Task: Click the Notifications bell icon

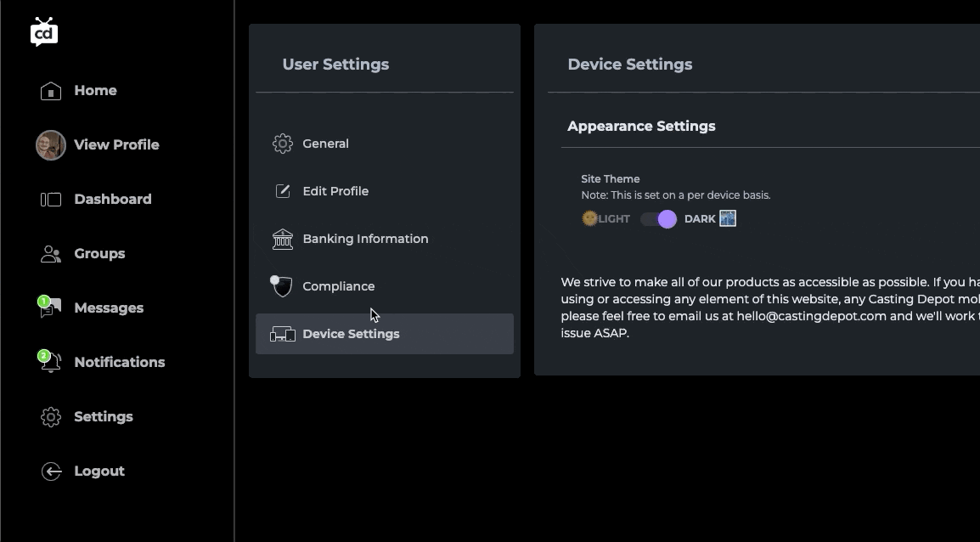Action: pyautogui.click(x=51, y=363)
